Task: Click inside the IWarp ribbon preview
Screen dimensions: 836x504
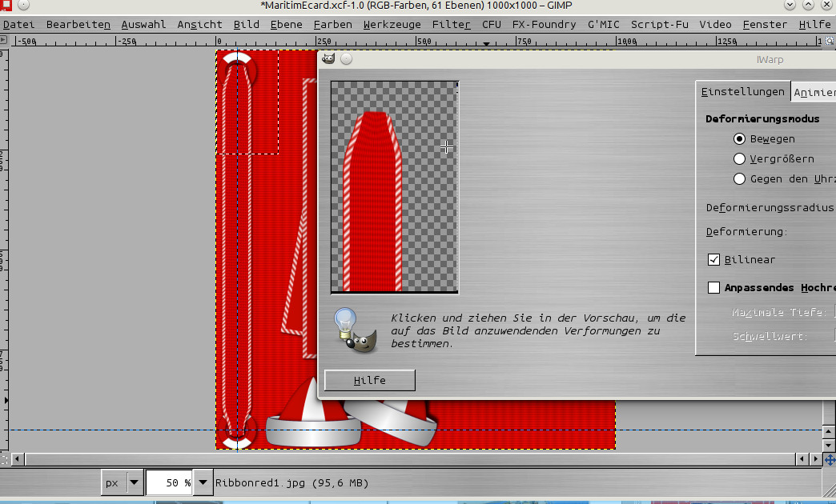Action: [x=395, y=186]
